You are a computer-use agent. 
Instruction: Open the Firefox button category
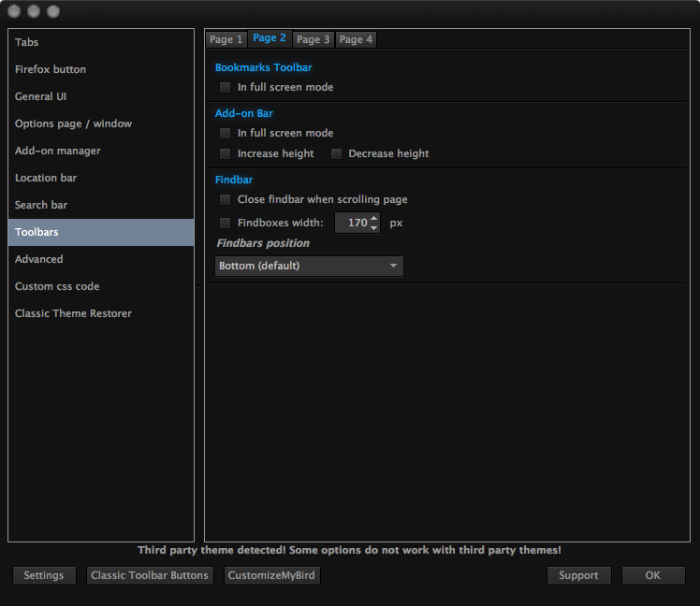(x=101, y=69)
